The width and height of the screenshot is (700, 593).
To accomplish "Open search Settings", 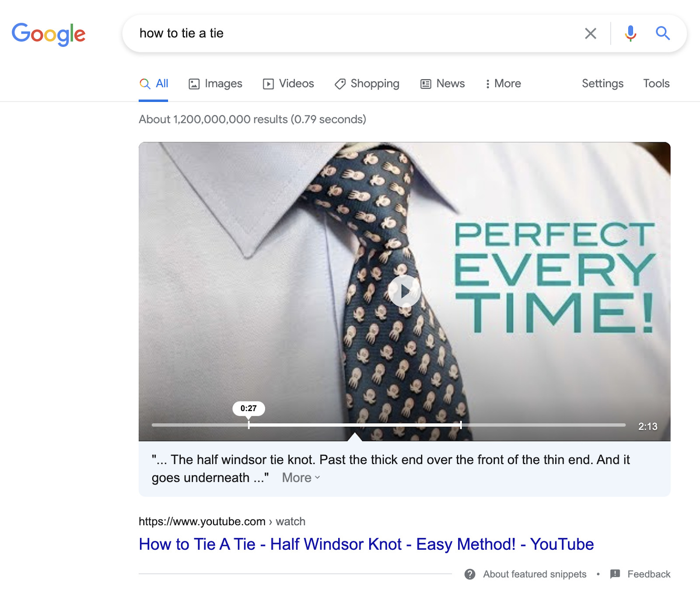I will 602,84.
